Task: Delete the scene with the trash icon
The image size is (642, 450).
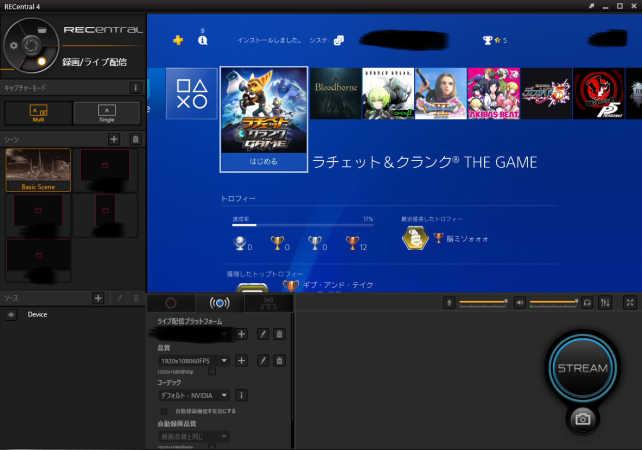Action: click(136, 139)
